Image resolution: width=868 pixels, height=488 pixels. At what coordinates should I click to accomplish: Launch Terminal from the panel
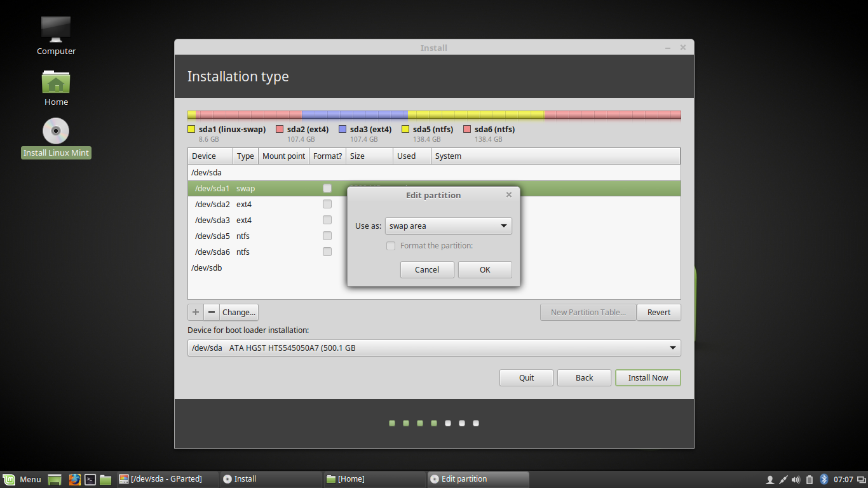pyautogui.click(x=90, y=479)
